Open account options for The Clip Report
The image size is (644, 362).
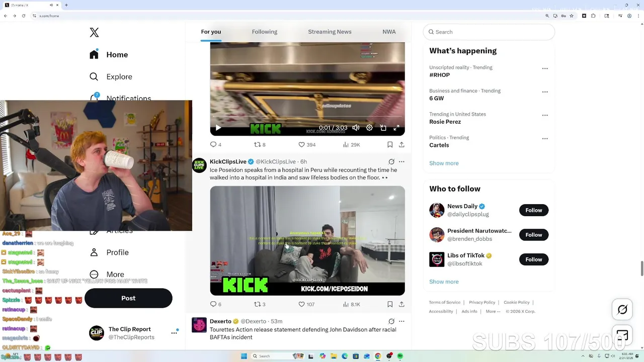tap(174, 333)
